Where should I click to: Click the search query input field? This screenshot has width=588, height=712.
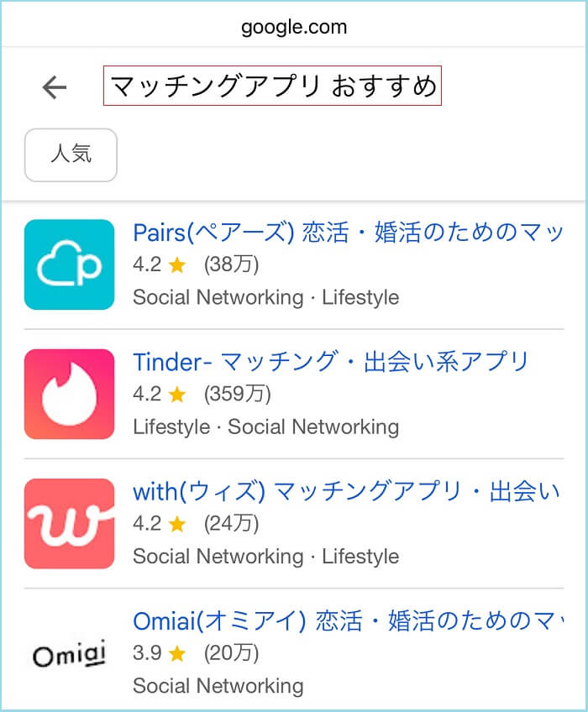pos(273,85)
